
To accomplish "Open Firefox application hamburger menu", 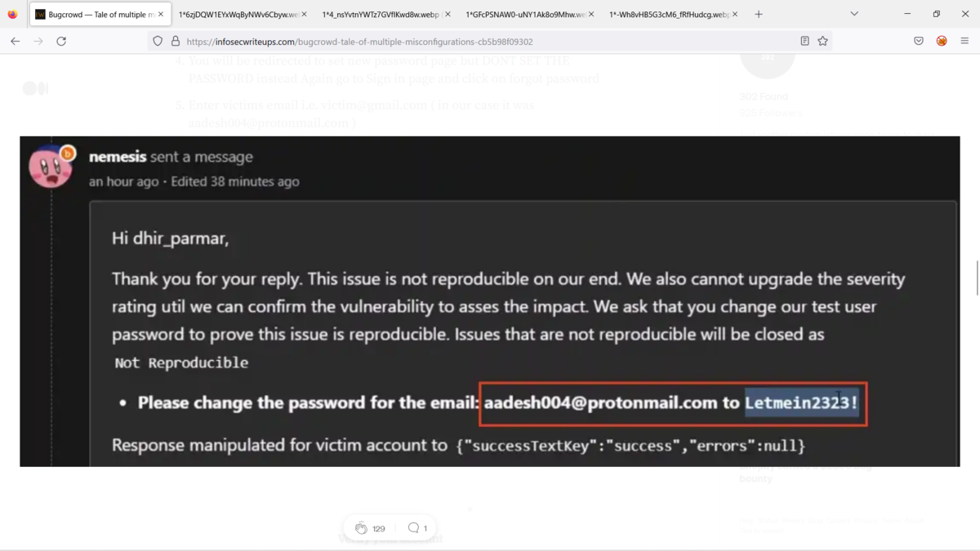I will (964, 41).
